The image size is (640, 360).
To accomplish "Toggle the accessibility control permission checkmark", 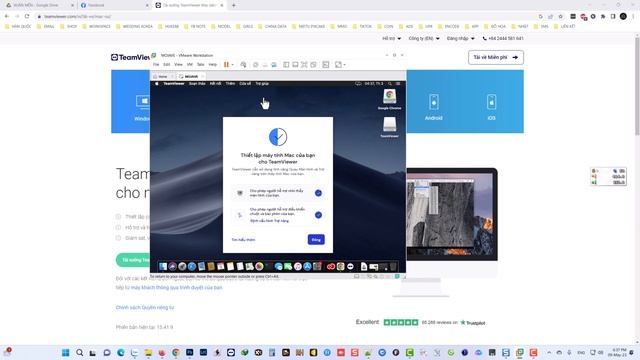I will click(318, 215).
